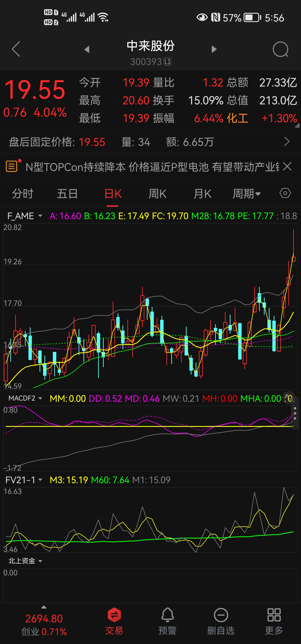
Task: Tap the 创业 index 2694.80 quote
Action: (x=44, y=624)
